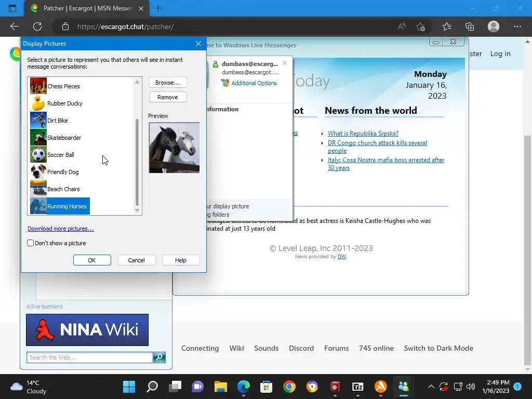Click the Running Horses list entry
This screenshot has width=532, height=399.
click(60, 206)
